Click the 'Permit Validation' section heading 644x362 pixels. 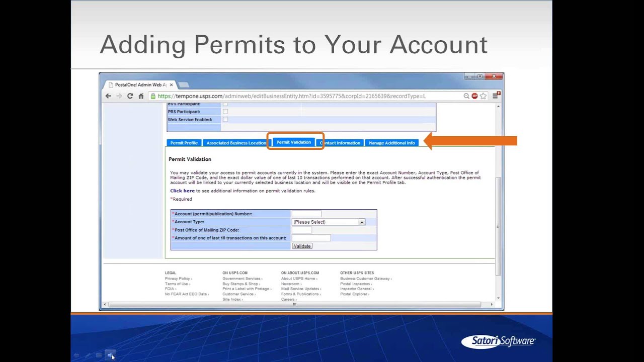click(x=190, y=159)
